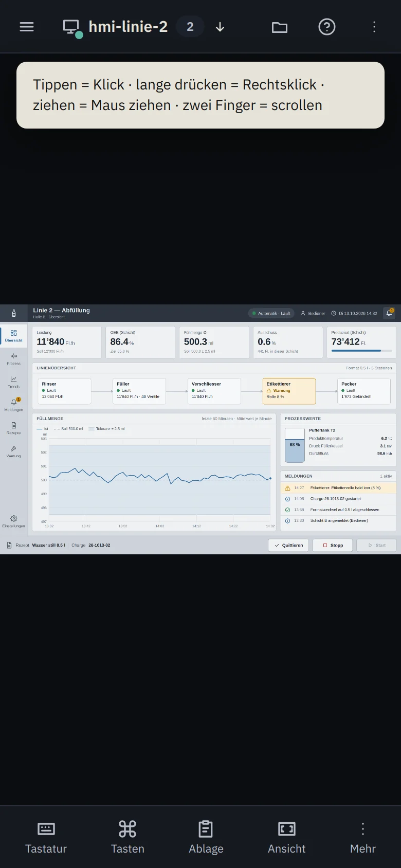Tap the download arrow icon
Screen dimensions: 401x868
(x=220, y=27)
